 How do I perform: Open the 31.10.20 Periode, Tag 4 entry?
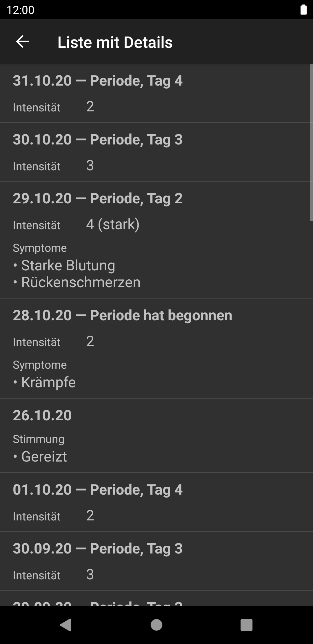click(x=97, y=81)
